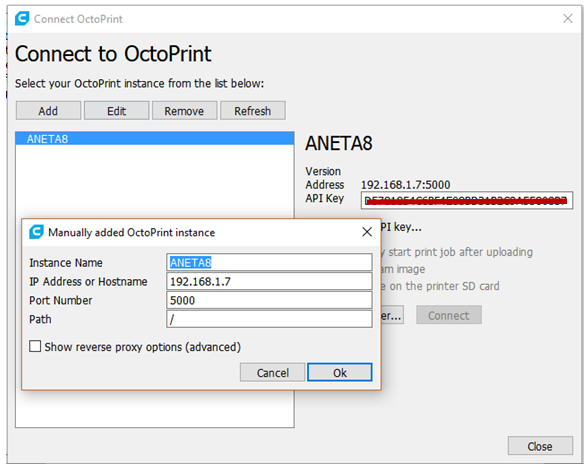
Task: Click the Port Number field
Action: point(269,300)
